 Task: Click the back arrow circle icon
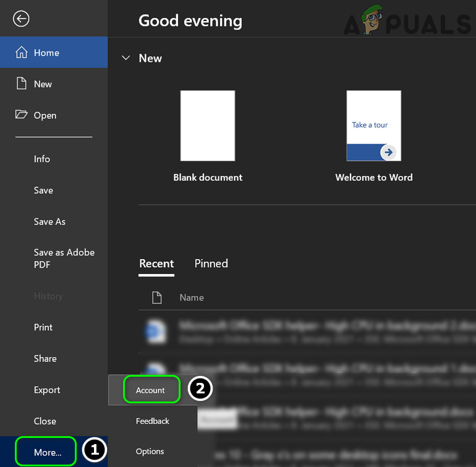click(21, 19)
